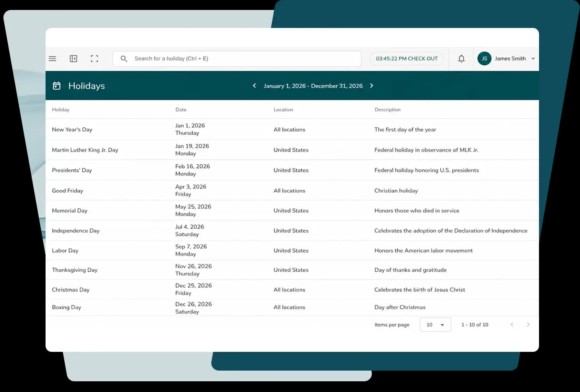Click the Nov 26, 2026 date cell

193,270
